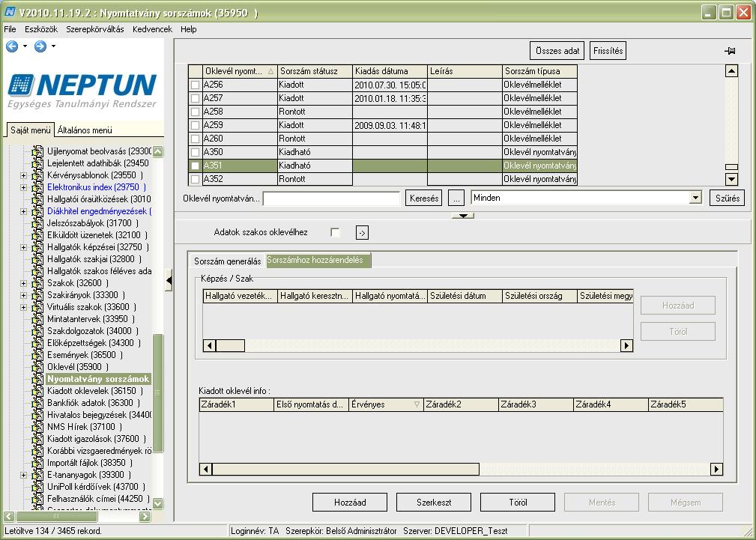Image resolution: width=756 pixels, height=540 pixels.
Task: Tick the checkbox for row A256
Action: tap(195, 85)
